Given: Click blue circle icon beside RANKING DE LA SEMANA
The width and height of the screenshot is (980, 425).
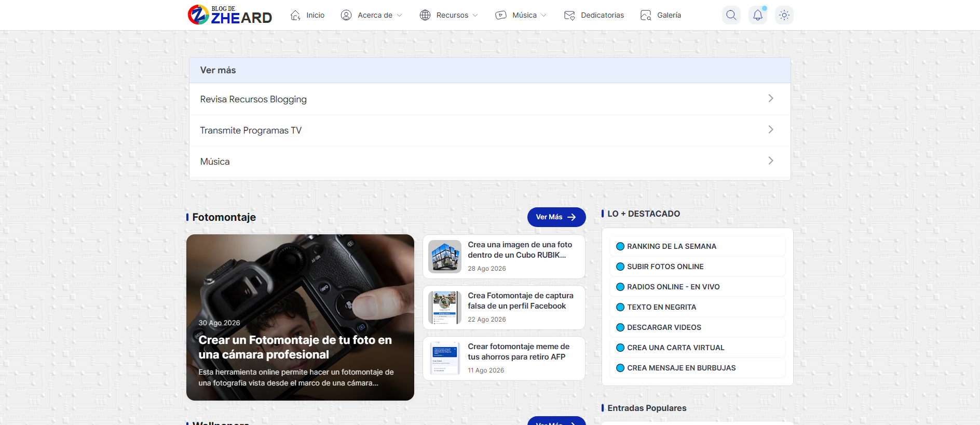Looking at the screenshot, I should 620,246.
